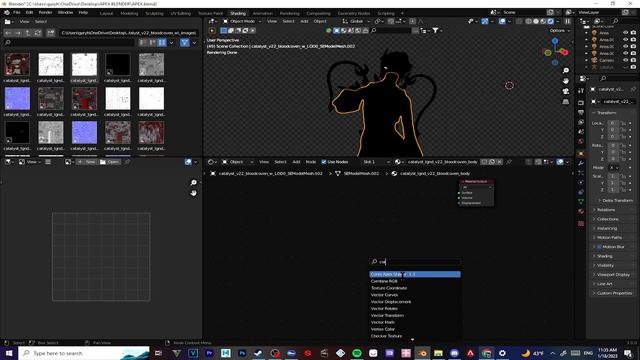This screenshot has height=360, width=640.
Task: Switch to orthographic/perspective grid icon in viewport
Action: (566, 101)
